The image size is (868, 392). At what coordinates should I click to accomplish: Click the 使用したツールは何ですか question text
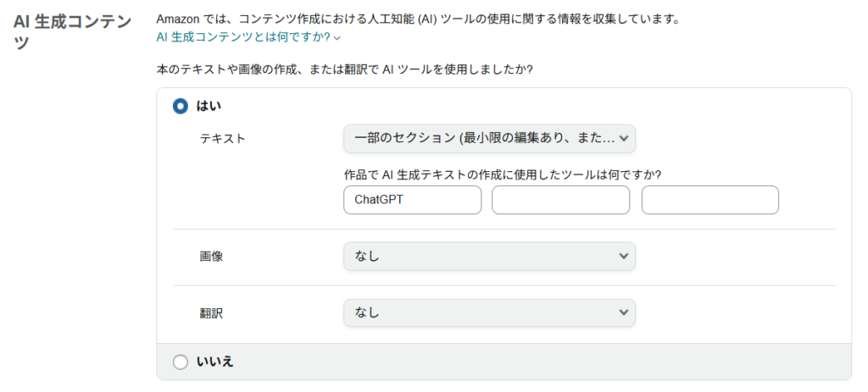pyautogui.click(x=502, y=174)
